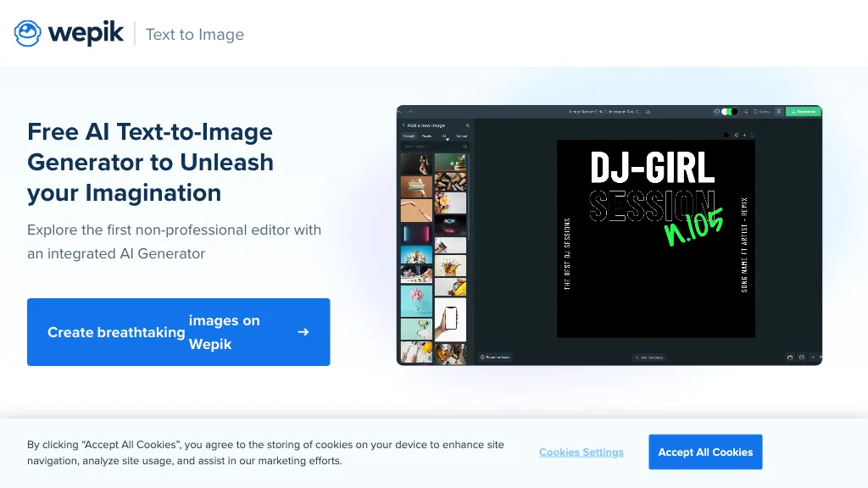Click the Add new page button

pyautogui.click(x=648, y=358)
